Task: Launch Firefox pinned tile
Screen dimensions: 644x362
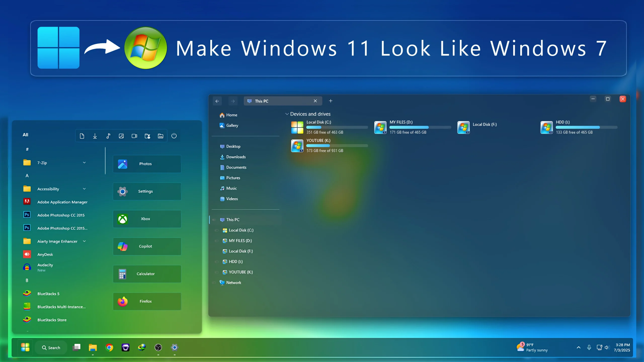Action: (147, 301)
